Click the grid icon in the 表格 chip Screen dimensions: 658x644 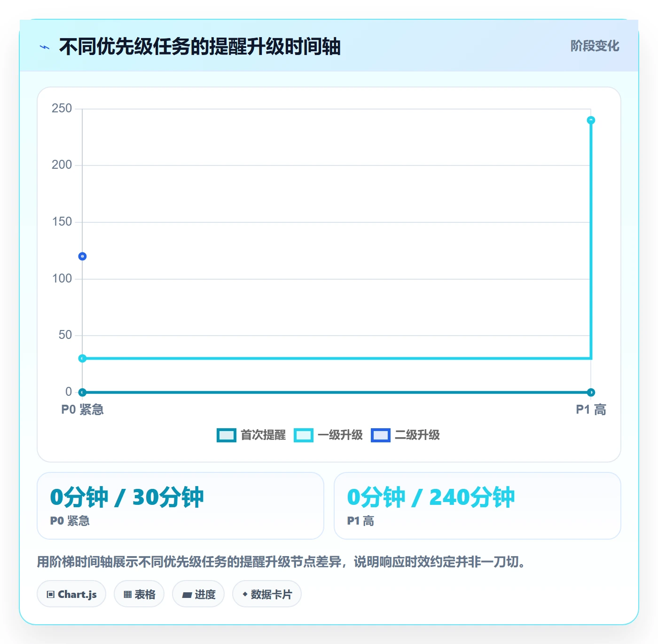[x=127, y=595]
